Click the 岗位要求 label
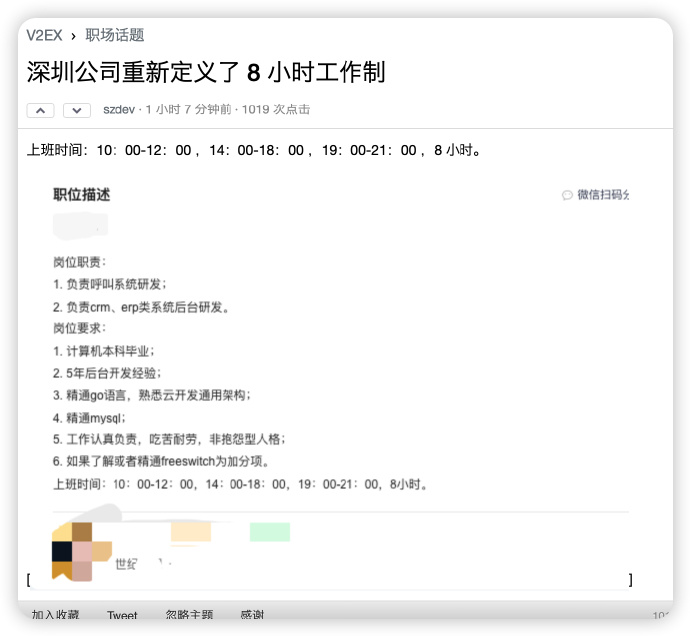This screenshot has width=690, height=636. pyautogui.click(x=80, y=328)
